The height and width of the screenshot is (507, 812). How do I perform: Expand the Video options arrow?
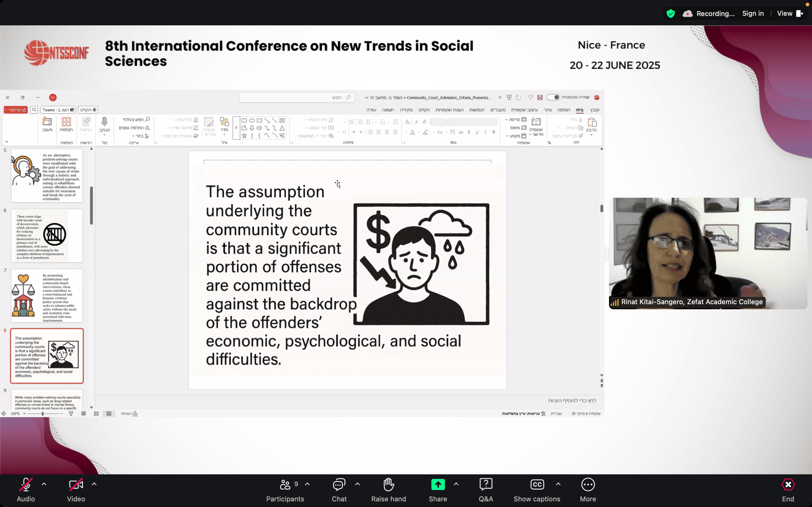tap(94, 484)
